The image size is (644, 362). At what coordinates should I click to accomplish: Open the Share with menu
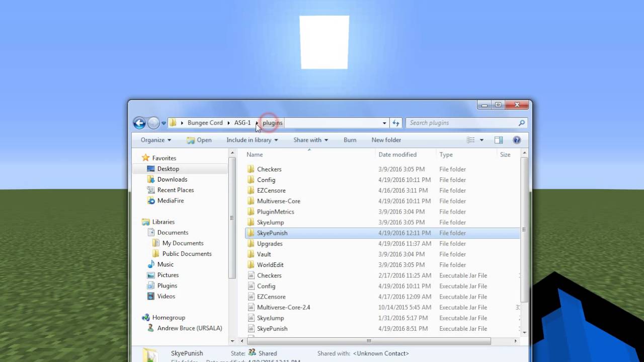[x=310, y=140]
